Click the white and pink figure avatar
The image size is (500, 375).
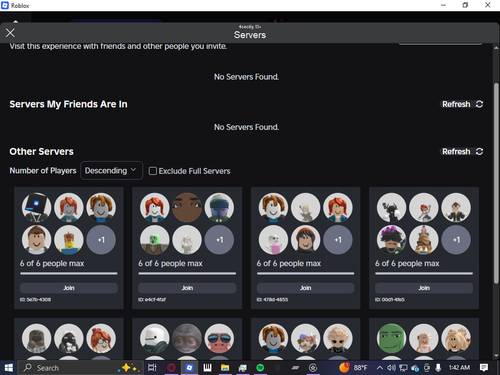coord(273,240)
